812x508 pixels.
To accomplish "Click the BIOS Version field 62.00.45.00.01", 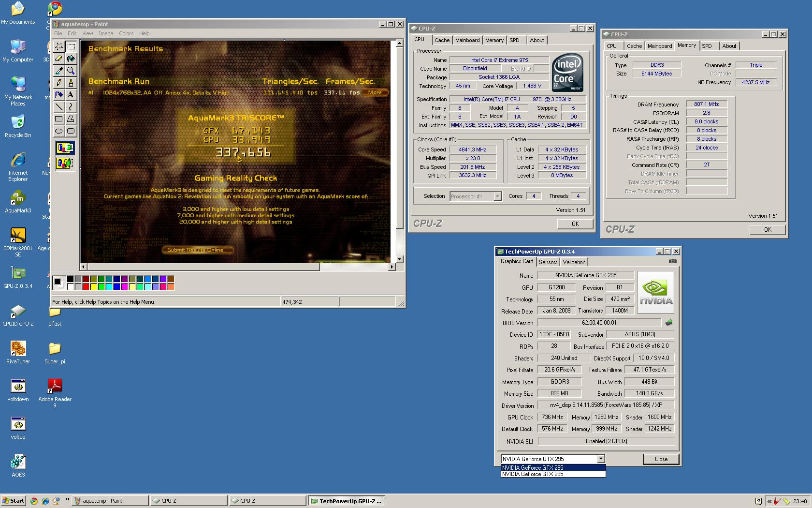I will [599, 323].
